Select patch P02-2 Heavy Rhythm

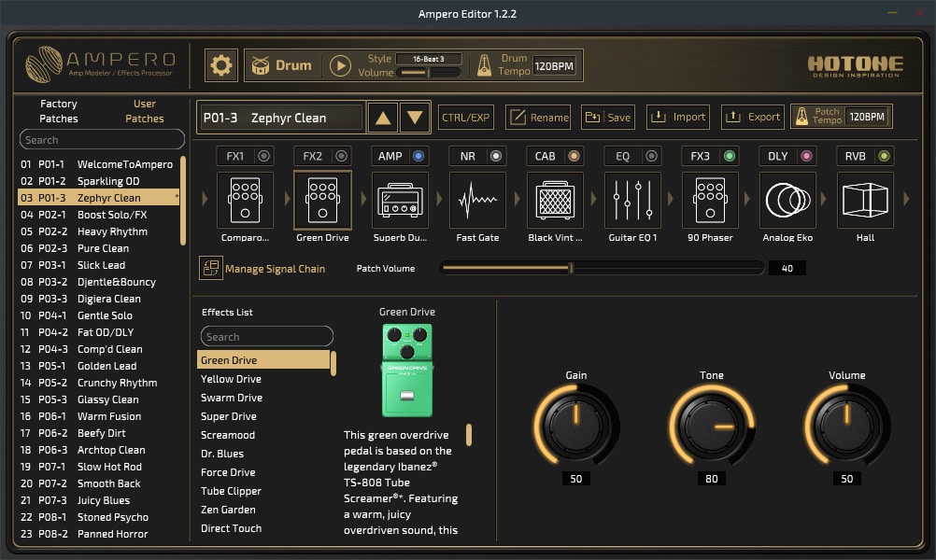click(99, 231)
